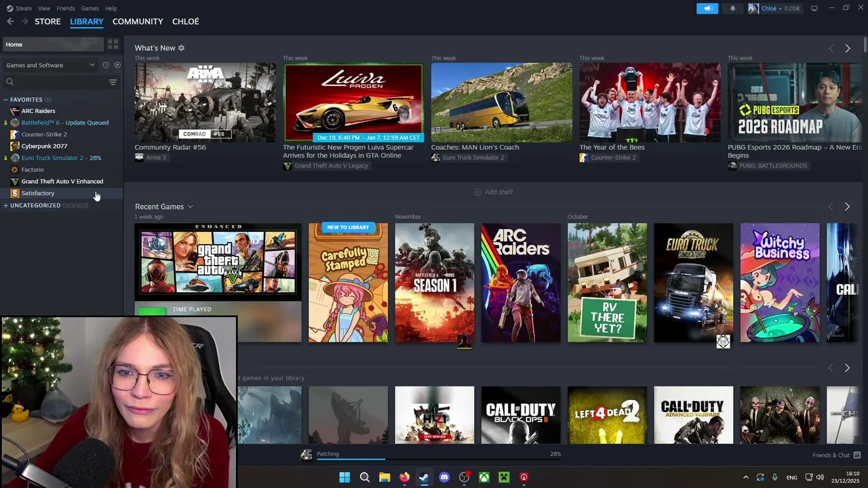Open the notifications bell
This screenshot has width=868, height=488.
pyautogui.click(x=732, y=8)
